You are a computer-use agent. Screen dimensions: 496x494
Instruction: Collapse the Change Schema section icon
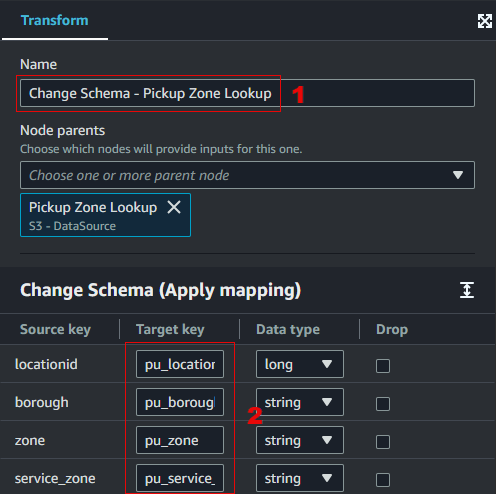[467, 290]
